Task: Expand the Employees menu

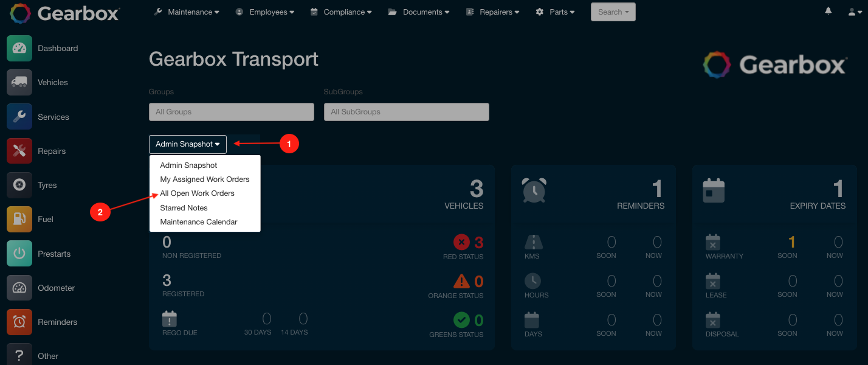Action: point(264,12)
